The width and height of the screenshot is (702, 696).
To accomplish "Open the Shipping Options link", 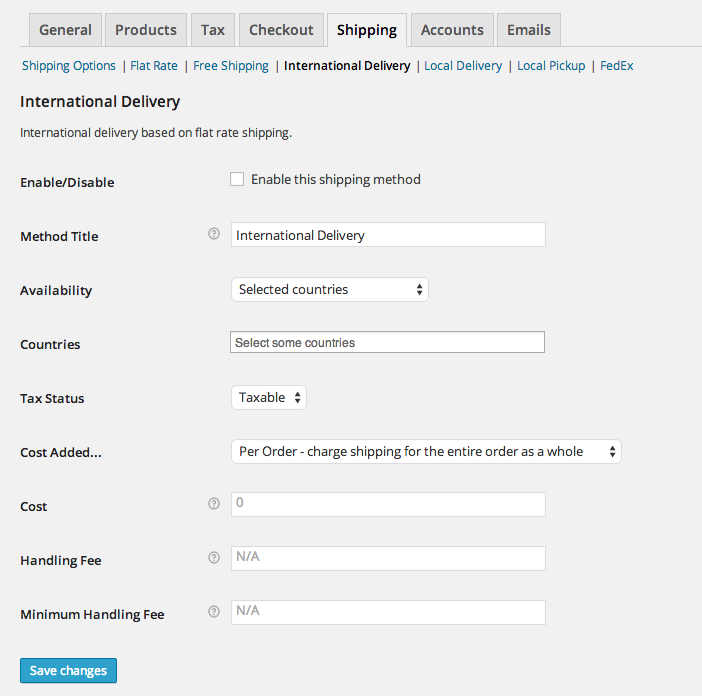I will pyautogui.click(x=69, y=66).
